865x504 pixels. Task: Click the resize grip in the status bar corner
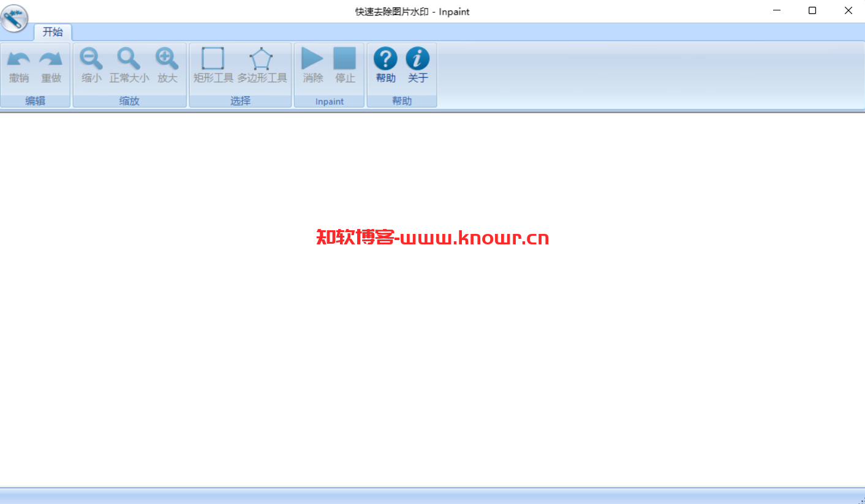point(861,500)
